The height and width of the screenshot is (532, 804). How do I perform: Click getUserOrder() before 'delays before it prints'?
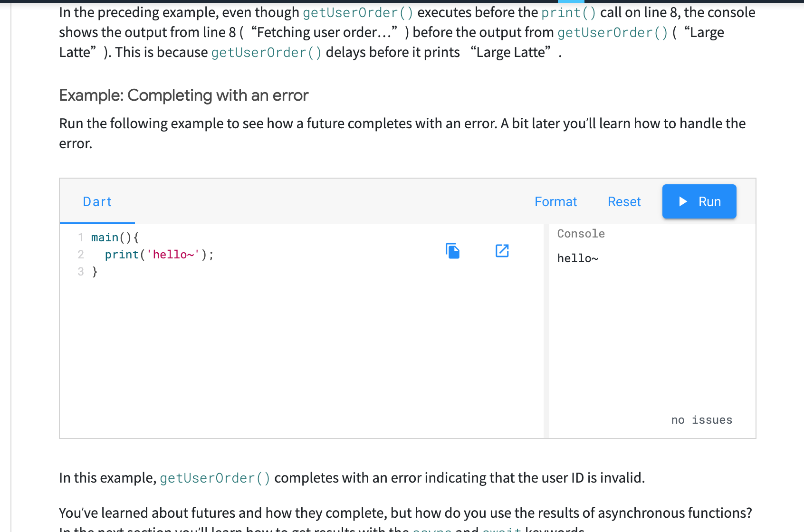point(266,53)
